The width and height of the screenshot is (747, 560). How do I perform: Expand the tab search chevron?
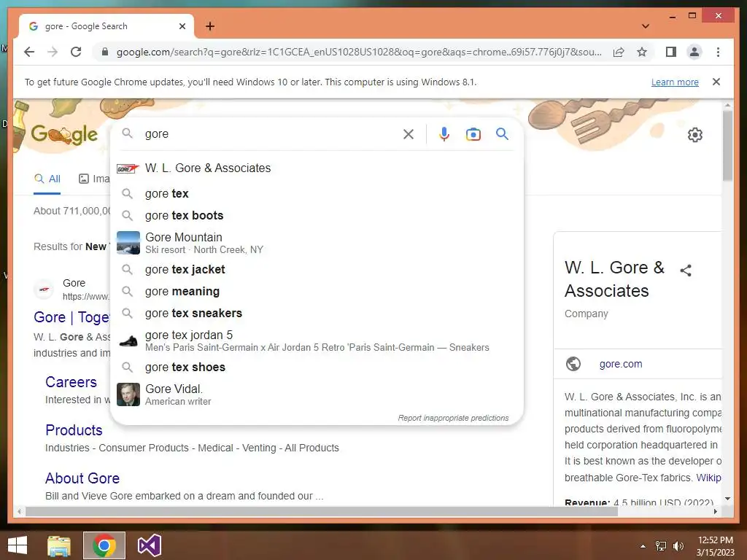pyautogui.click(x=646, y=26)
